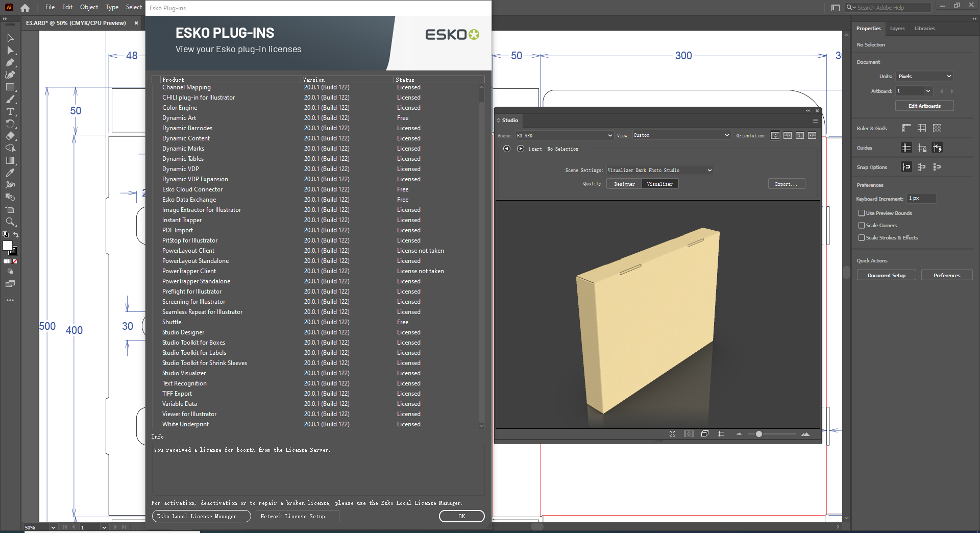The height and width of the screenshot is (533, 980).
Task: Toggle snap to pixel option
Action: (937, 167)
